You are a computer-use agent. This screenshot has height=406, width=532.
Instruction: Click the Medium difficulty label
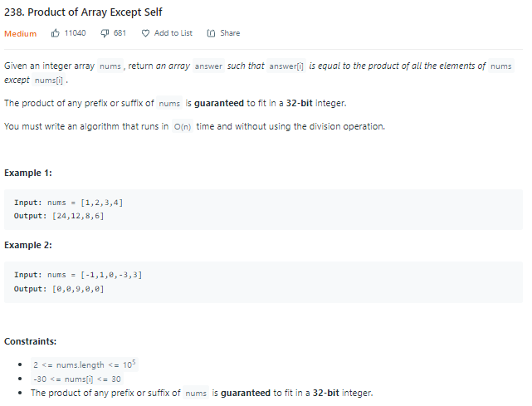(21, 33)
